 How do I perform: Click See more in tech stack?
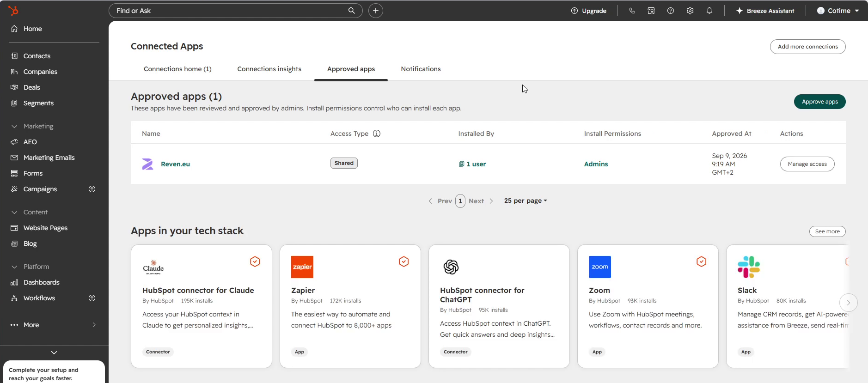point(827,231)
